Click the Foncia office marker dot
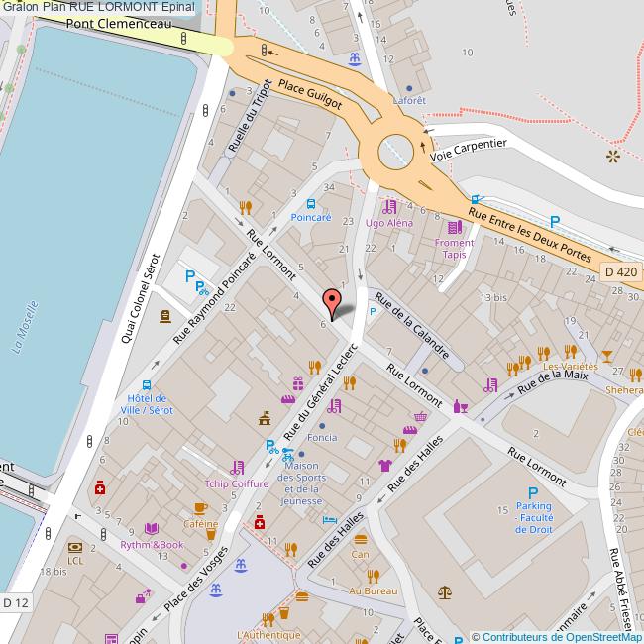 [x=322, y=426]
